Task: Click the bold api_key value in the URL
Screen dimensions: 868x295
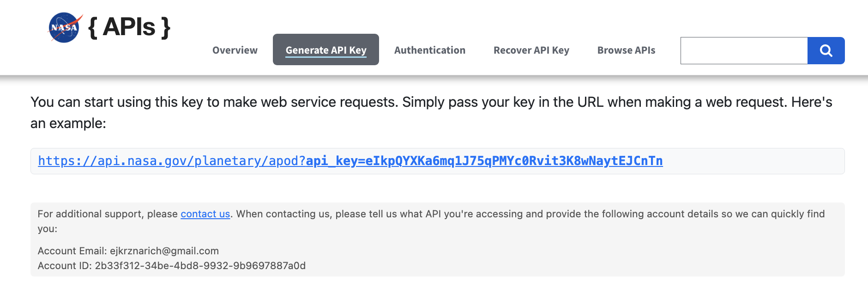Action: pos(484,161)
